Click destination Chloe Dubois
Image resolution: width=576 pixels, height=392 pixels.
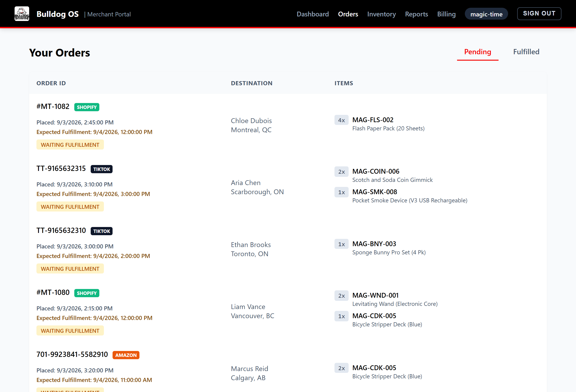[251, 121]
